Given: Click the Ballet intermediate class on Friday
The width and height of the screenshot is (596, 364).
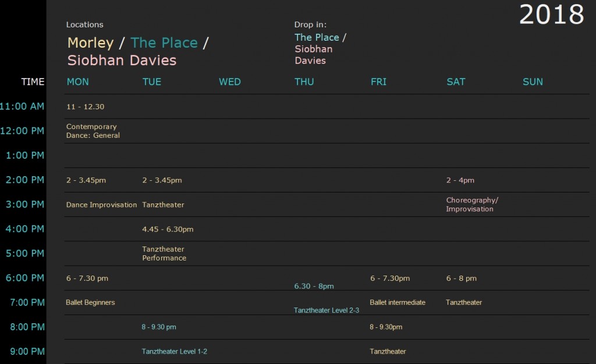Looking at the screenshot, I should (397, 302).
